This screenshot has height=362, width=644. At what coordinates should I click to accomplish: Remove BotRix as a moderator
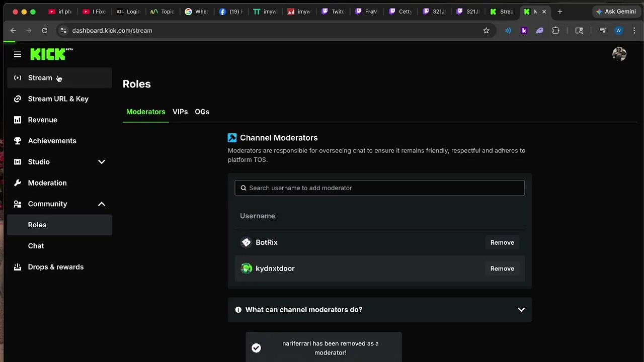click(x=502, y=242)
